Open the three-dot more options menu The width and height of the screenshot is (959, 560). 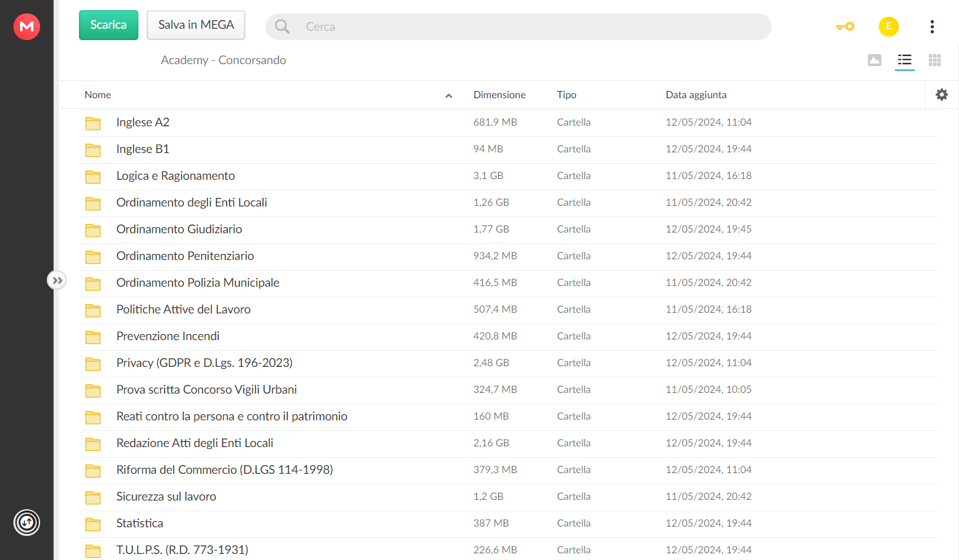(932, 27)
